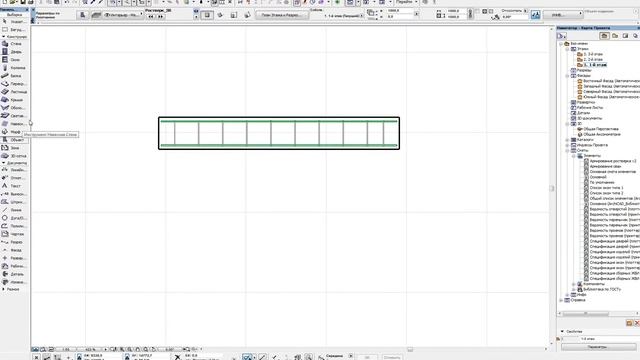This screenshot has width=640, height=360.
Task: Collapse the Документирование toolbox group
Action: pos(4,163)
